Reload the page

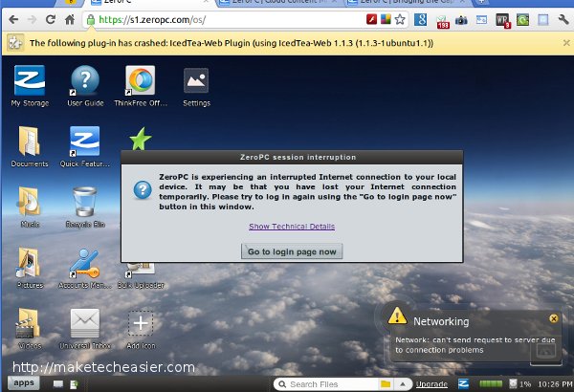51,19
